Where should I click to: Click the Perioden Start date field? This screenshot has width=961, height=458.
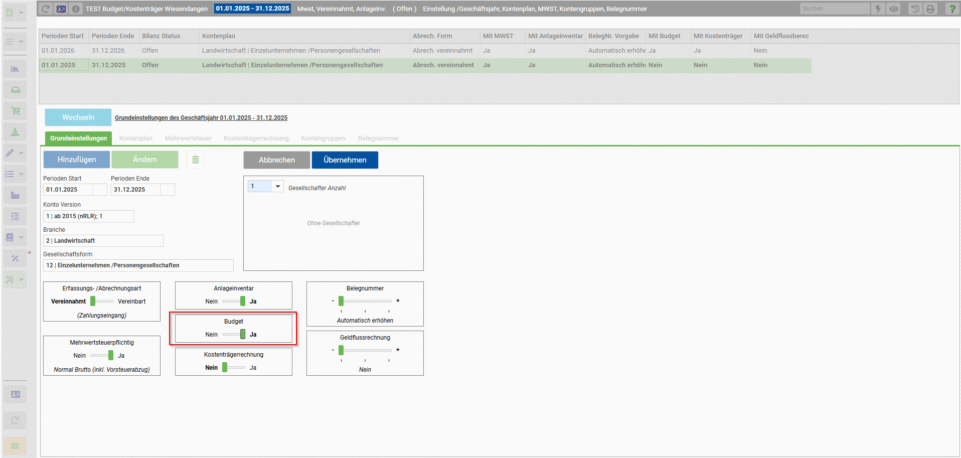[x=75, y=189]
